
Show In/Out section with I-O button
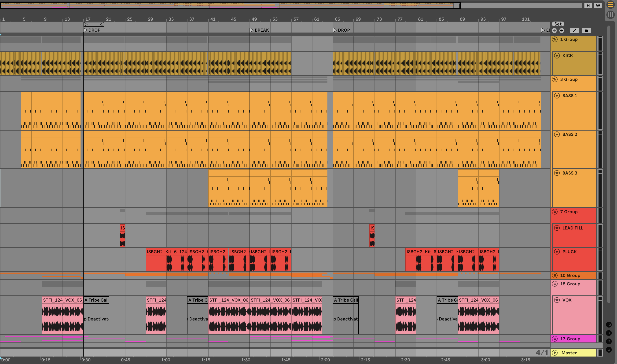(x=609, y=324)
